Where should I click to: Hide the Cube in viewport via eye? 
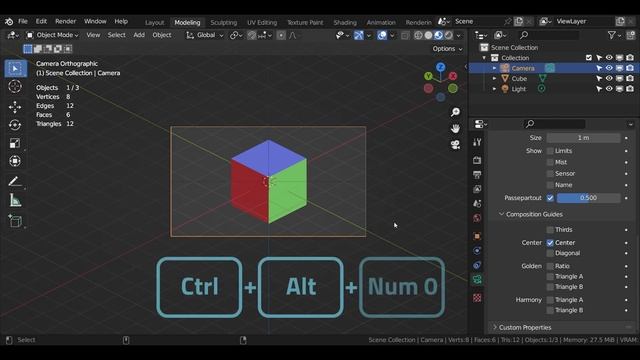[x=609, y=78]
